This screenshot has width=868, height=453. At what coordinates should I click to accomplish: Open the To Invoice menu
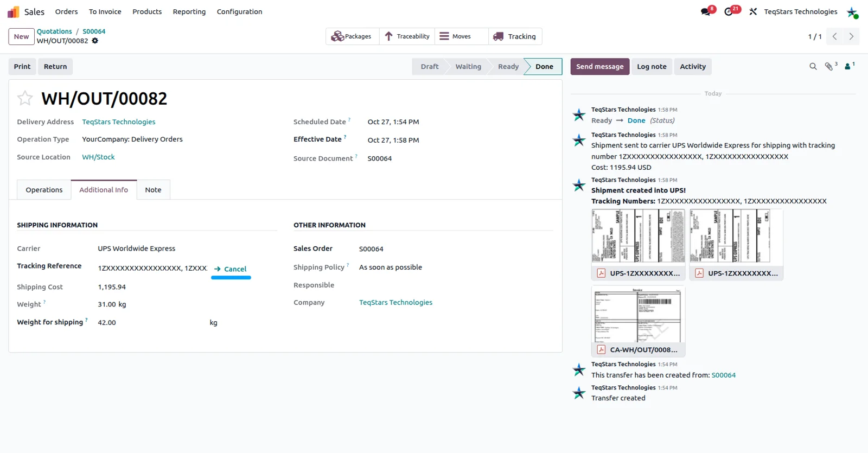[105, 11]
